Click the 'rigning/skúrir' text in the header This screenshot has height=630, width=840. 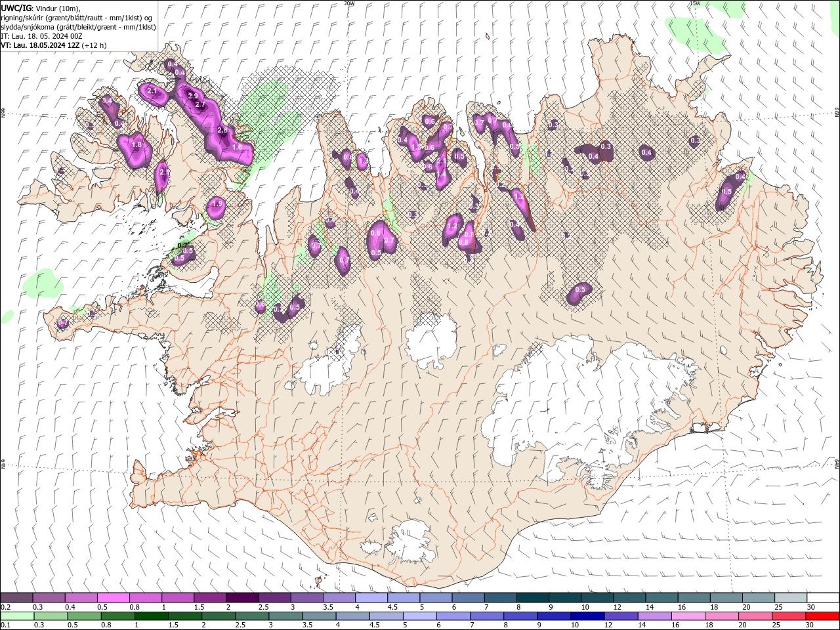coord(24,18)
